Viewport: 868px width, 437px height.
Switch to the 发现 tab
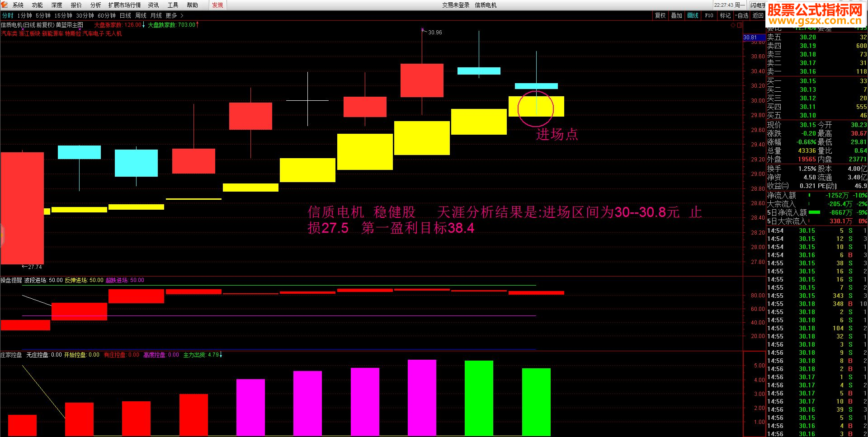(x=218, y=5)
